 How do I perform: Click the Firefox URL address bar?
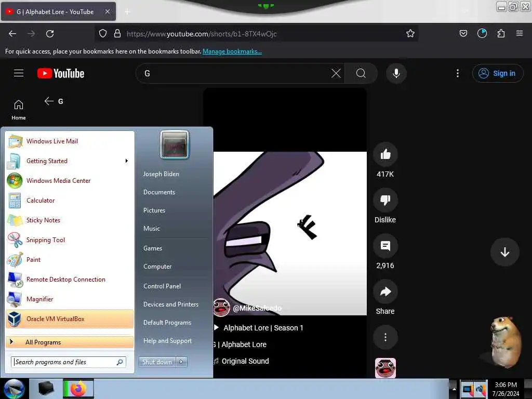pos(256,34)
